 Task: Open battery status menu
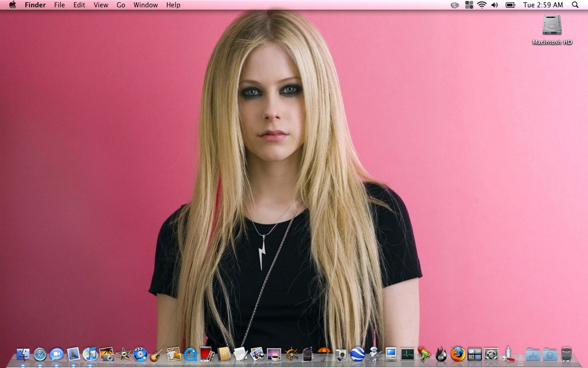(x=510, y=5)
